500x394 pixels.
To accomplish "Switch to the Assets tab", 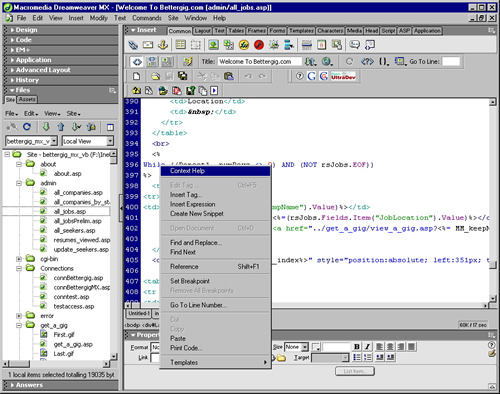I will (x=27, y=99).
